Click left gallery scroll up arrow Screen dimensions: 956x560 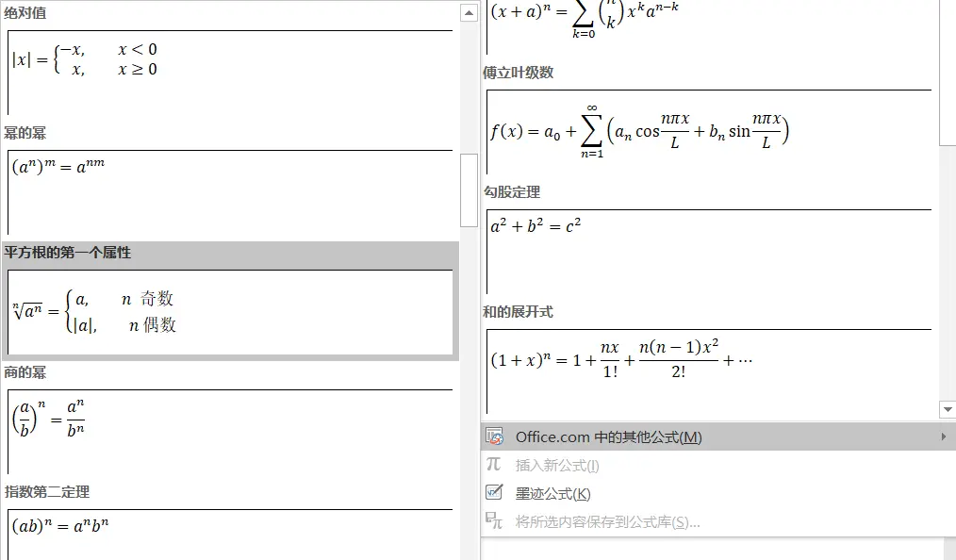pos(469,13)
